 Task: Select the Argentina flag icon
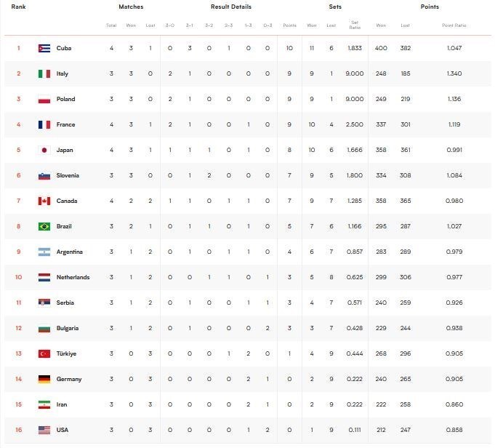click(44, 252)
